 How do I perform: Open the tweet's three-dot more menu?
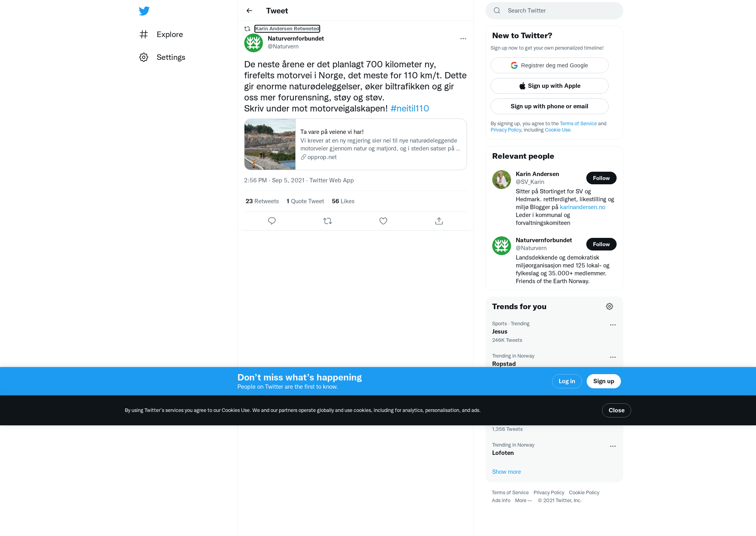pyautogui.click(x=463, y=39)
